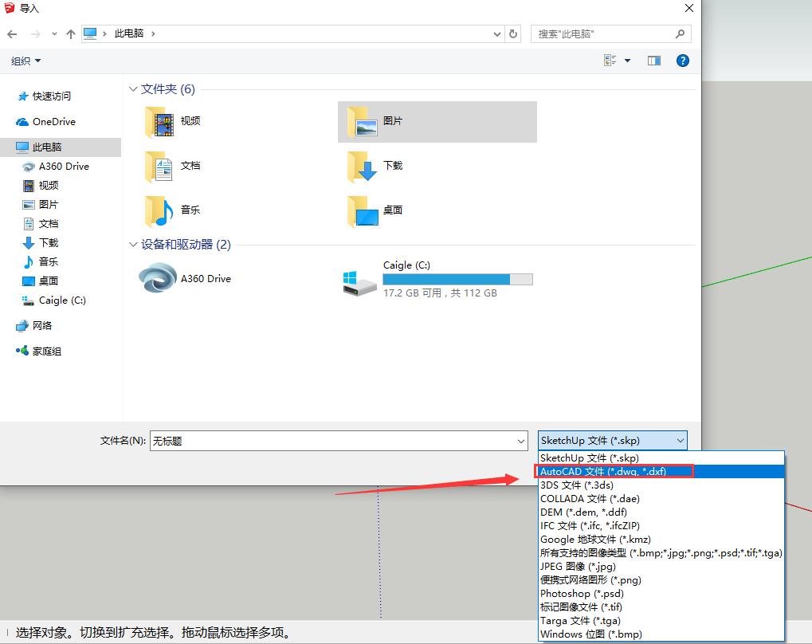Choose Google 地球文件 (*.kmz) option
Viewport: 812px width, 644px height.
(661, 540)
